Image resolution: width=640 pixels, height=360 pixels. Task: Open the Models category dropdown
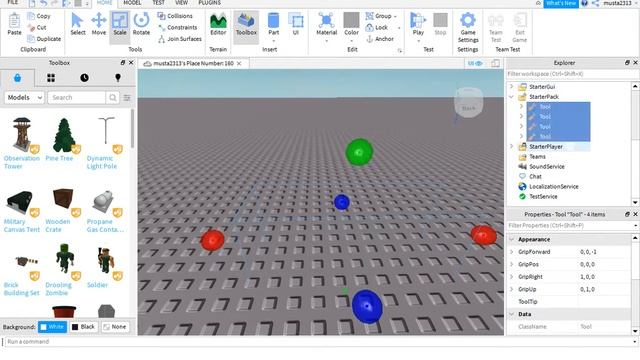(x=24, y=97)
